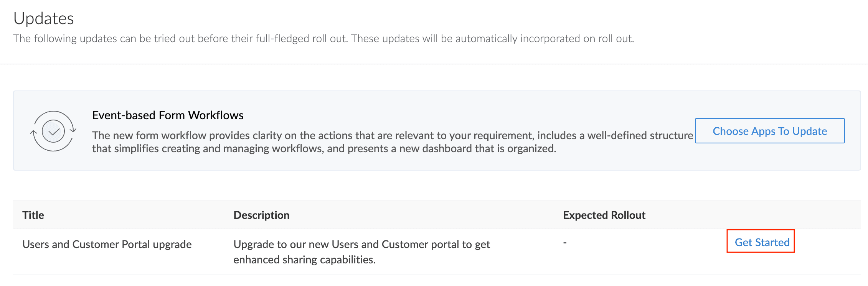Screen dimensions: 868x286
Task: Click the Updates page heading
Action: (43, 18)
